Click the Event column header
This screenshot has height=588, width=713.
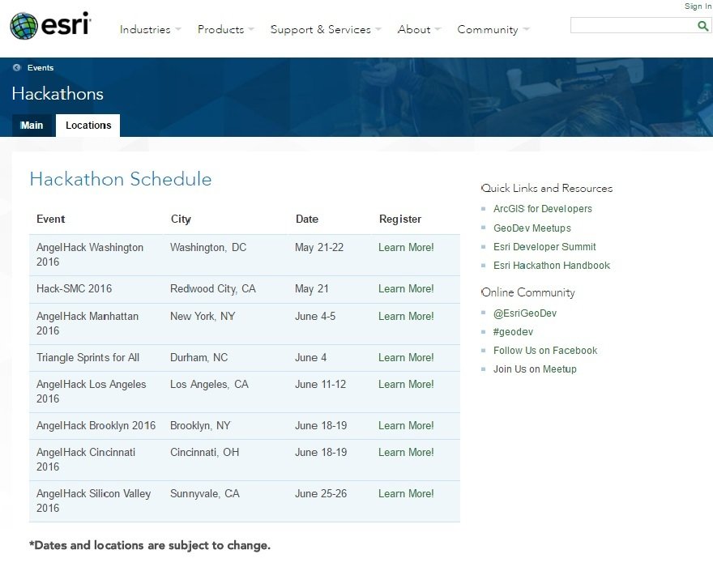(x=50, y=219)
